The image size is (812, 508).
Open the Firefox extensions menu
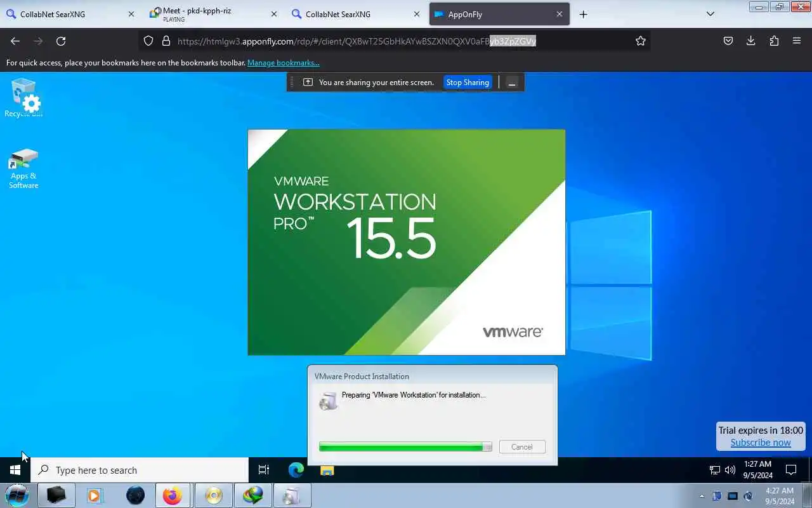coord(774,41)
